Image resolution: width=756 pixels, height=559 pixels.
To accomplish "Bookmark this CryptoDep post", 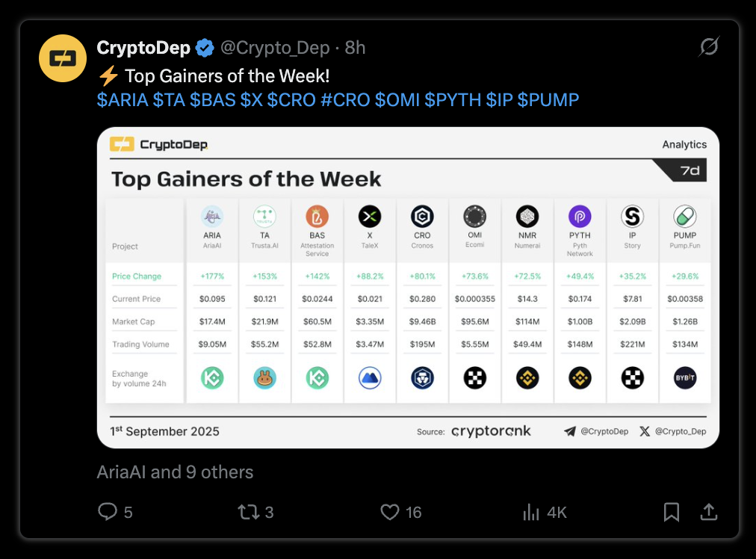I will pyautogui.click(x=671, y=512).
